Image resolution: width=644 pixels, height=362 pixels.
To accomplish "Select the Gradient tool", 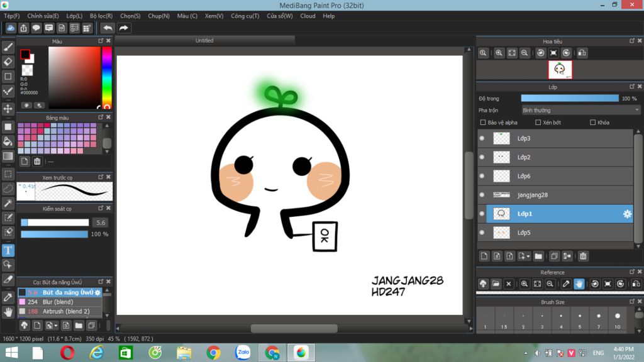I will point(8,156).
